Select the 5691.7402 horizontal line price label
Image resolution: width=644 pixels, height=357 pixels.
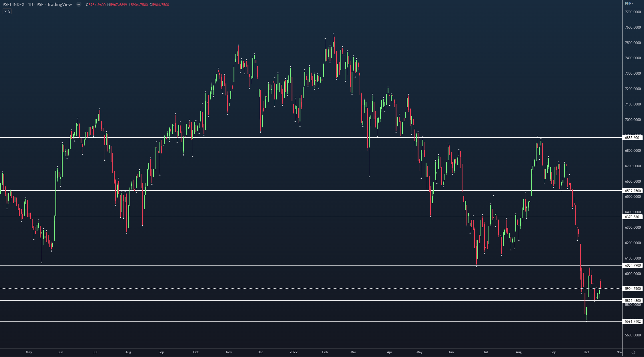pyautogui.click(x=633, y=322)
